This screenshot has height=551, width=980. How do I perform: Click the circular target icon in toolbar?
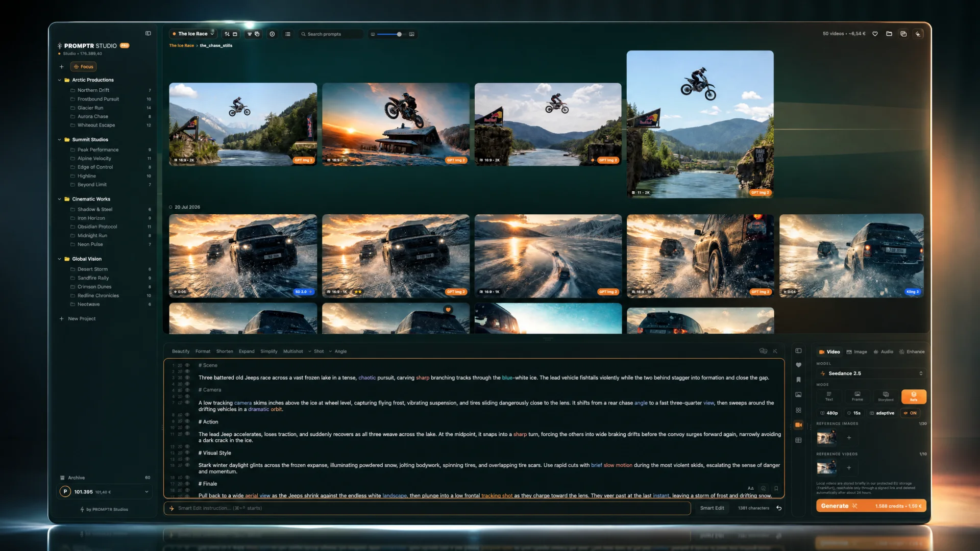(272, 34)
